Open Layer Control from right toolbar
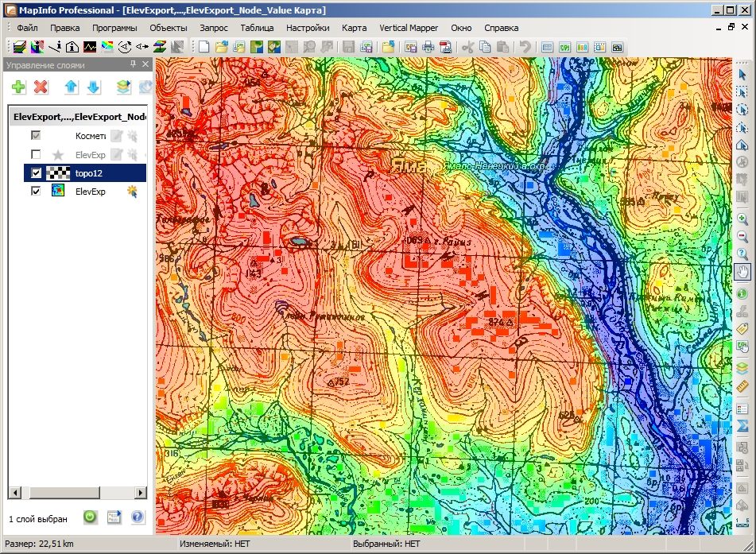Image resolution: width=756 pixels, height=554 pixels. coord(742,368)
